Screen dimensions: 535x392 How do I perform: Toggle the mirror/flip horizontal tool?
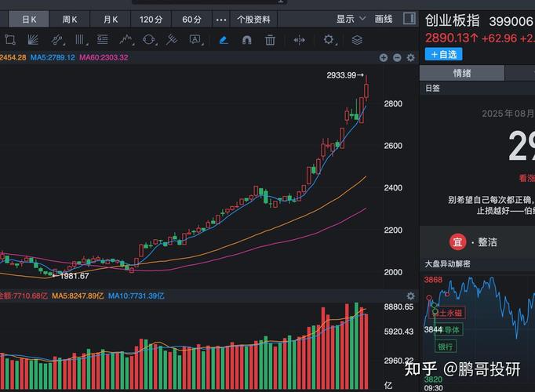(x=299, y=39)
